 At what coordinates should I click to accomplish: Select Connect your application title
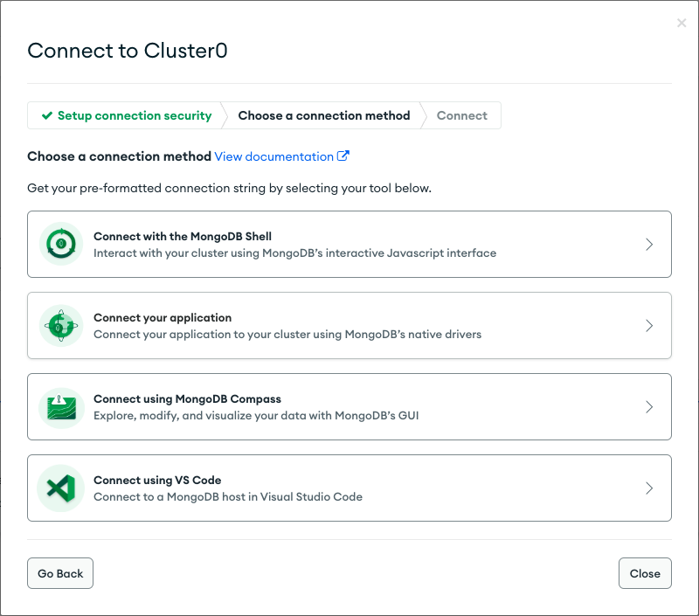point(163,317)
